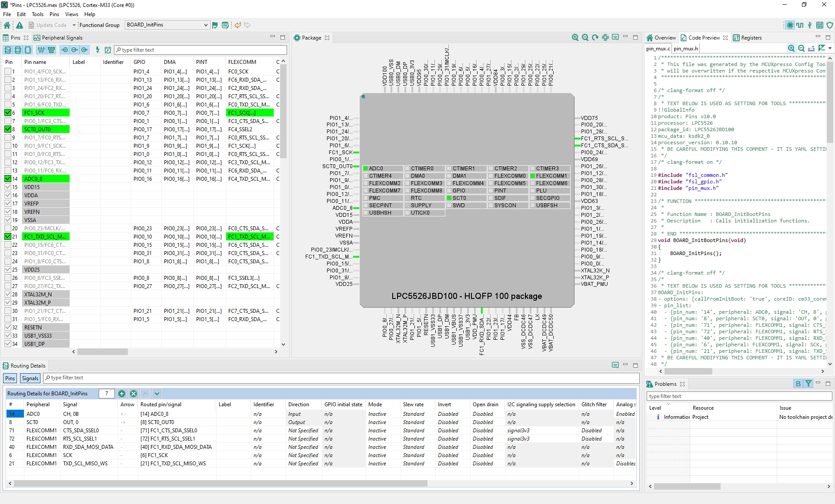Open the Peripherals USB-style tool icon
This screenshot has height=504, width=835.
tap(809, 25)
